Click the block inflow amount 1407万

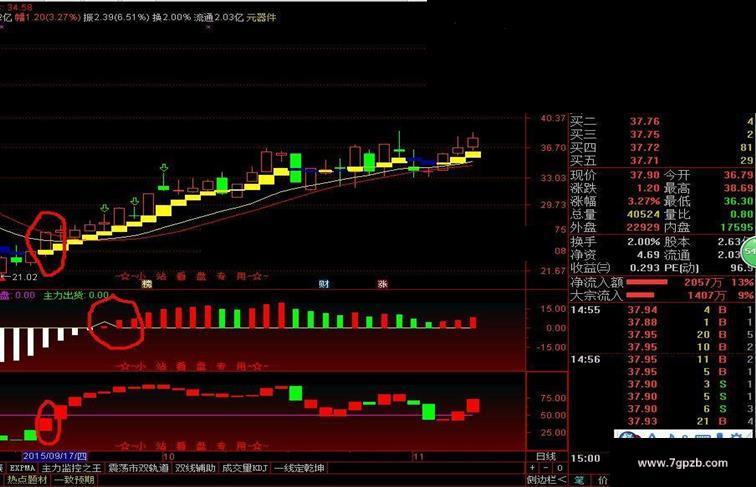point(706,295)
